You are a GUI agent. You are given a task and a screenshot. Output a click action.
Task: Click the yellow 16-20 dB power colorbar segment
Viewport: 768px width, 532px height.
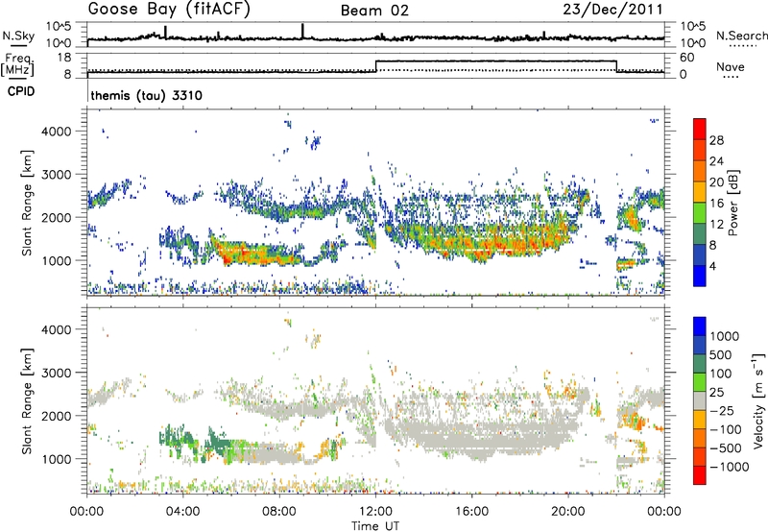pos(700,192)
